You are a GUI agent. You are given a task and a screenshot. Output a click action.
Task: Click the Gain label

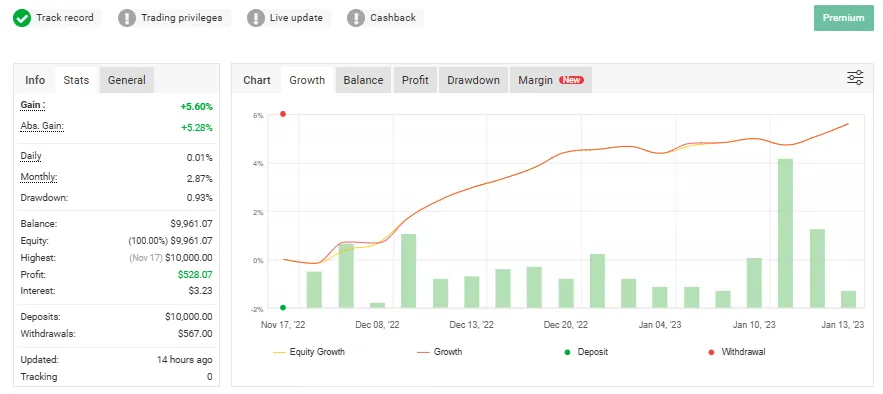[x=33, y=105]
